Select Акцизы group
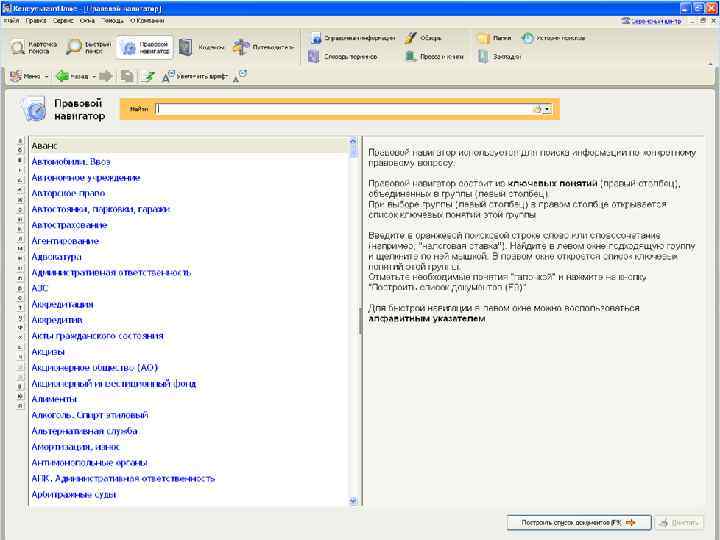720x540 pixels. pos(48,352)
